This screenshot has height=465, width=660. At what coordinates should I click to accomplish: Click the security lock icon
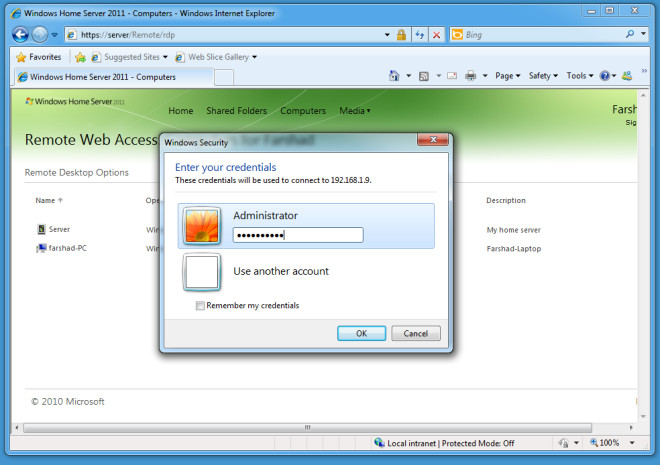[401, 35]
